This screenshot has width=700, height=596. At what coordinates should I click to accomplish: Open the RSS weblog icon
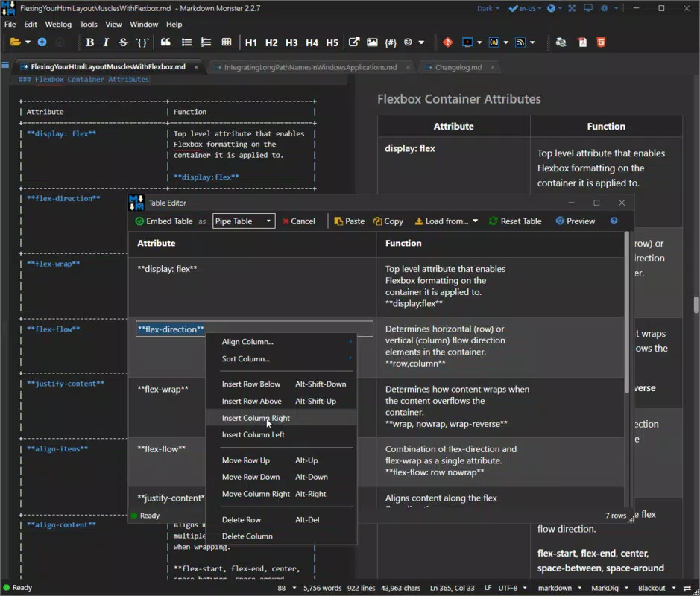tap(520, 42)
